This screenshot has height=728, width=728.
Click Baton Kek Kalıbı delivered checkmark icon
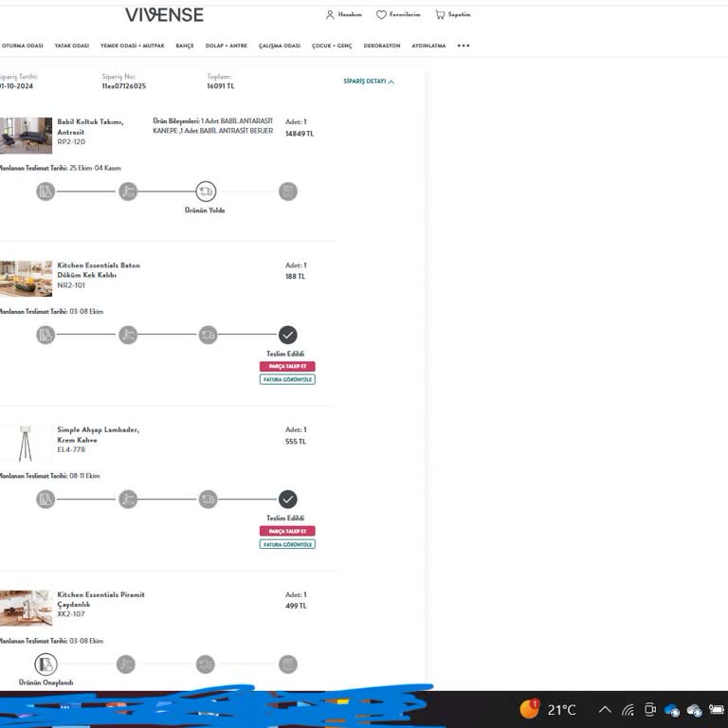click(288, 335)
